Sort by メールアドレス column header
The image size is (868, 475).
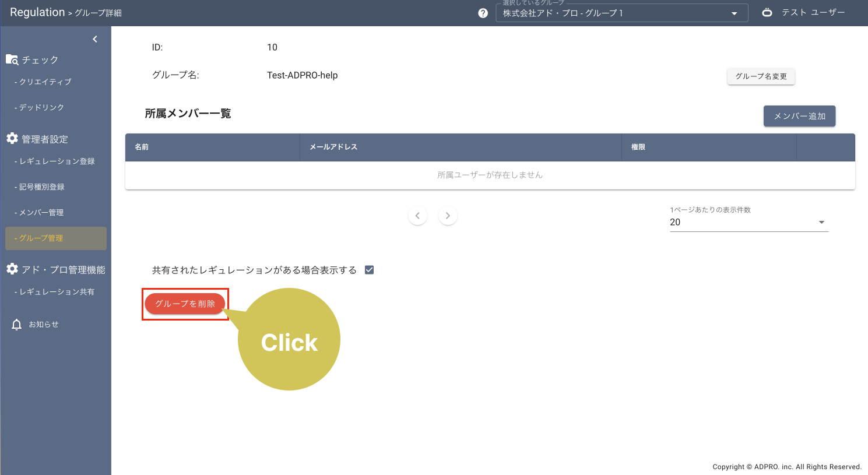(x=333, y=147)
